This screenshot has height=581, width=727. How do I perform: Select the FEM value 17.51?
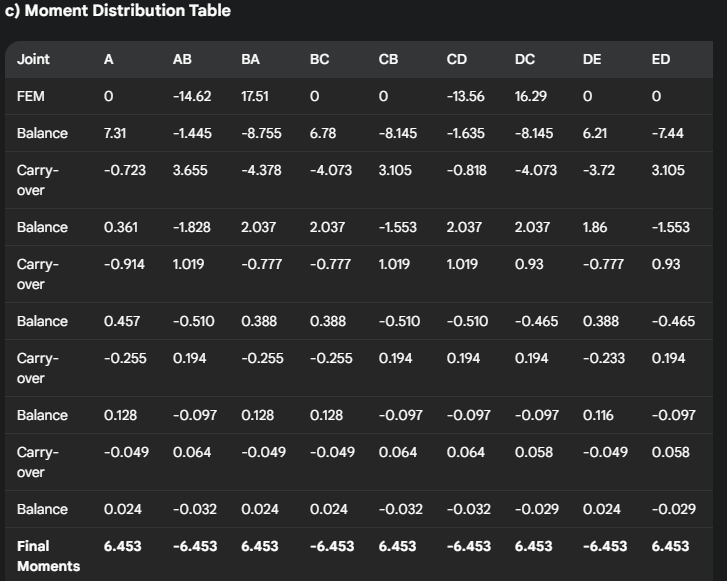(x=255, y=97)
